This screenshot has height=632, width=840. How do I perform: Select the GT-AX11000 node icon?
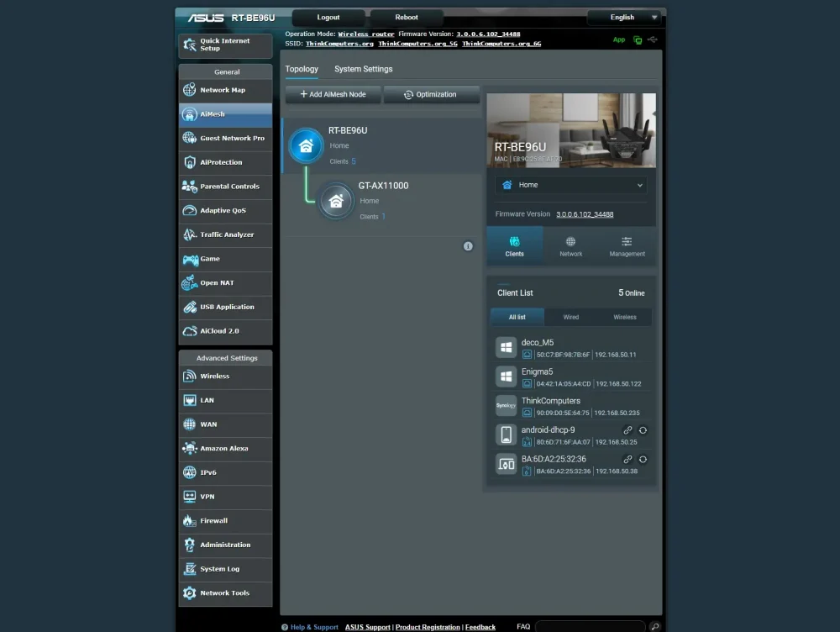coord(336,201)
